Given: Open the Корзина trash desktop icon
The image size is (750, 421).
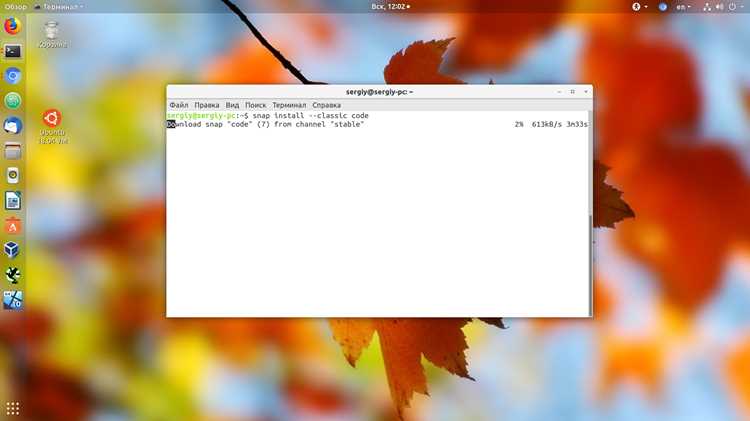Looking at the screenshot, I should [x=52, y=34].
